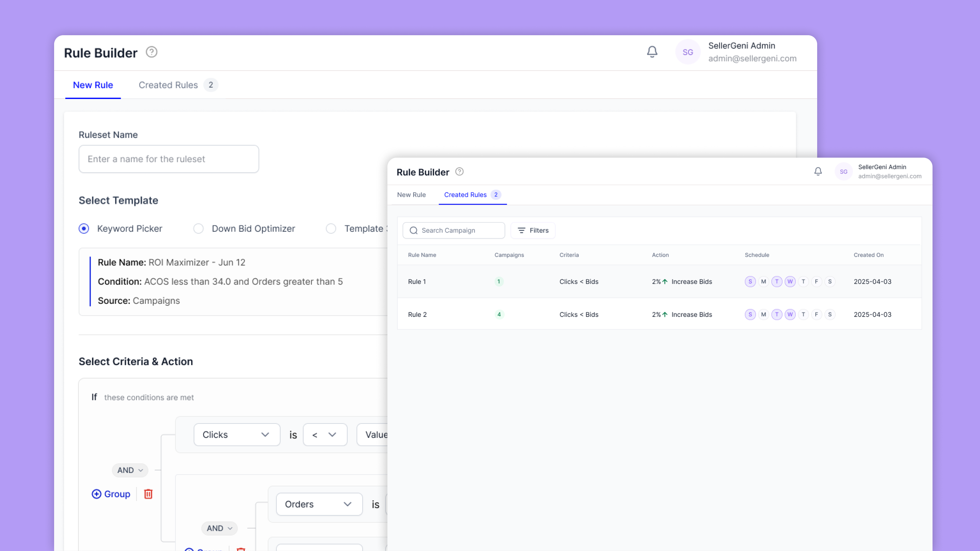The height and width of the screenshot is (551, 980).
Task: Open notifications bell in front window
Action: [818, 171]
